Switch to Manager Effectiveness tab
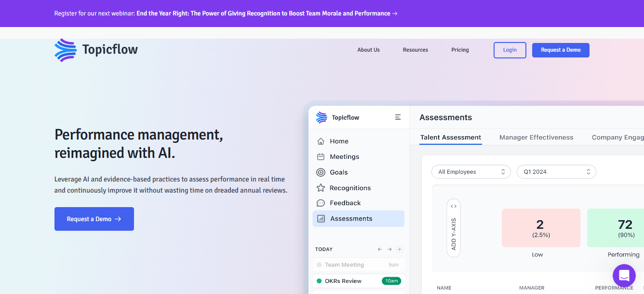The height and width of the screenshot is (294, 644). [x=536, y=138]
